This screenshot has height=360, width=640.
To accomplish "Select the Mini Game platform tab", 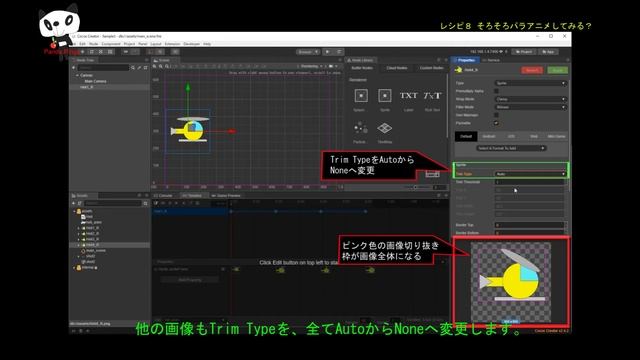I will 556,136.
